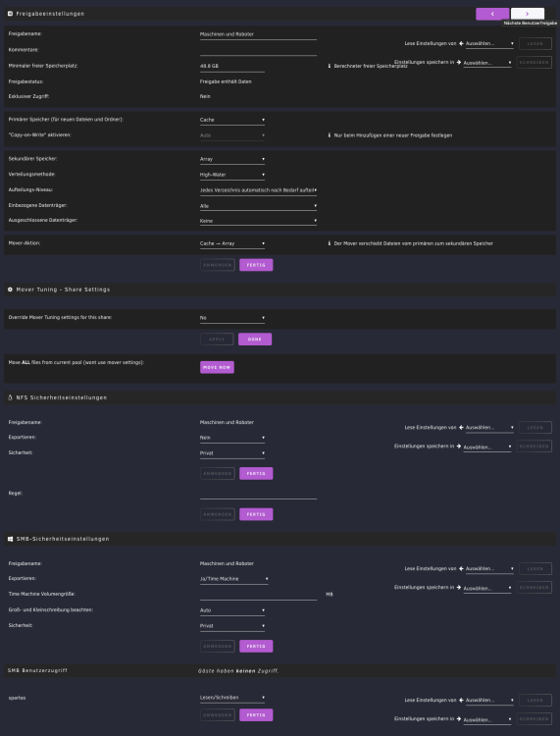The height and width of the screenshot is (736, 560).
Task: Click the NFS Regel input field
Action: point(258,494)
